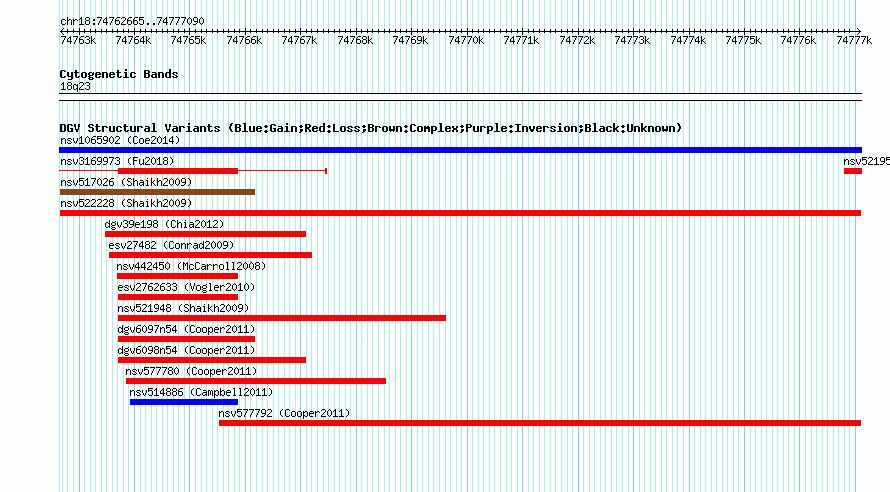This screenshot has width=890, height=492.
Task: Click the red dgv6098n54 bar
Action: (212, 360)
